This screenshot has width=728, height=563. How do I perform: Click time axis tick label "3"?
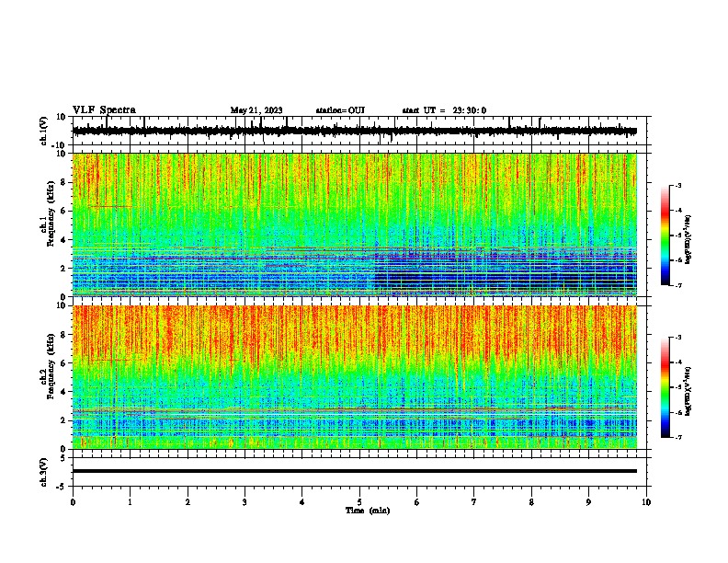pos(245,502)
